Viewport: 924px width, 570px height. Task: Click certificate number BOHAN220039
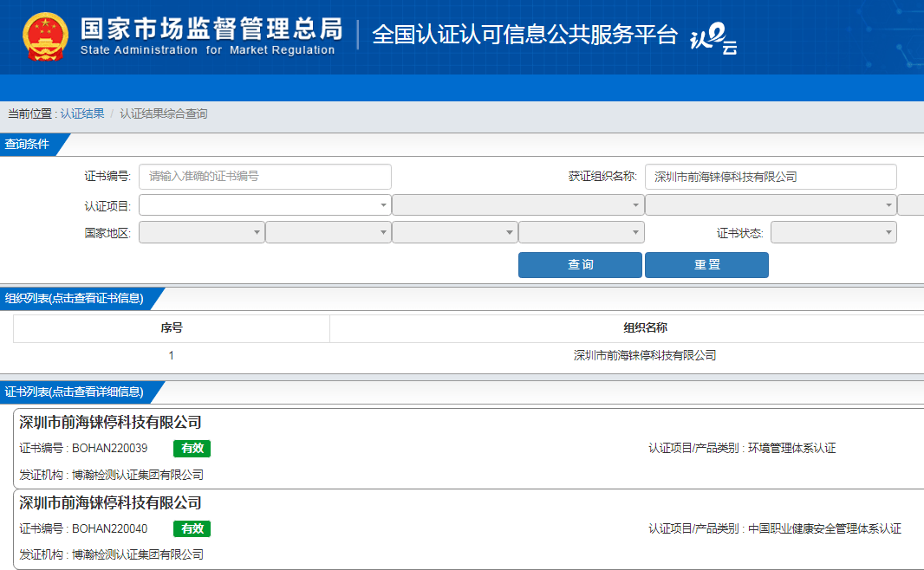coord(109,448)
